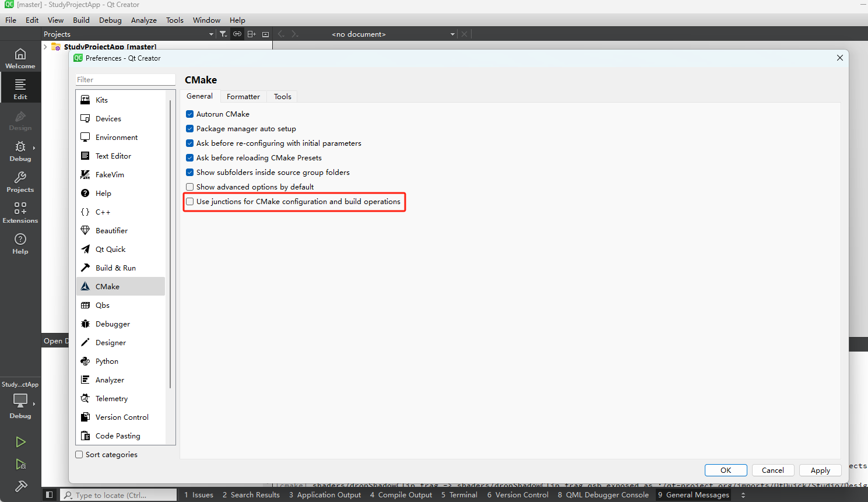
Task: Select Version Control category
Action: (x=121, y=417)
